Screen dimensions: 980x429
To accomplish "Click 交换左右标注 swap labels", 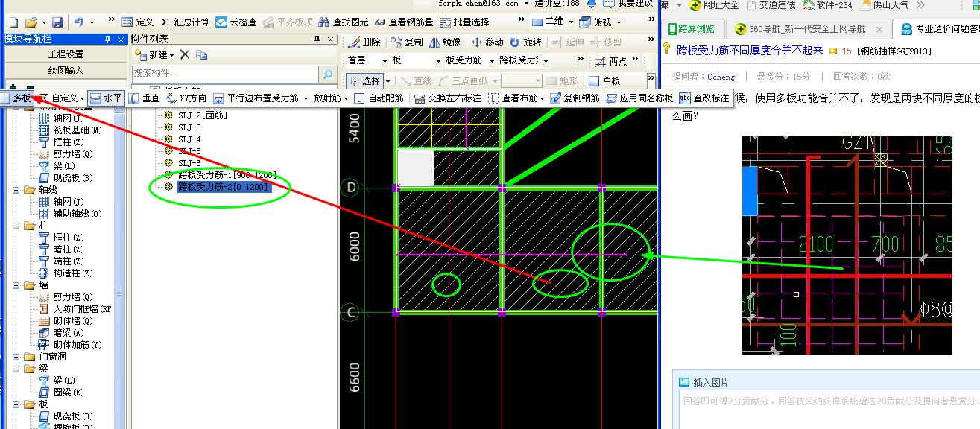I will click(448, 98).
